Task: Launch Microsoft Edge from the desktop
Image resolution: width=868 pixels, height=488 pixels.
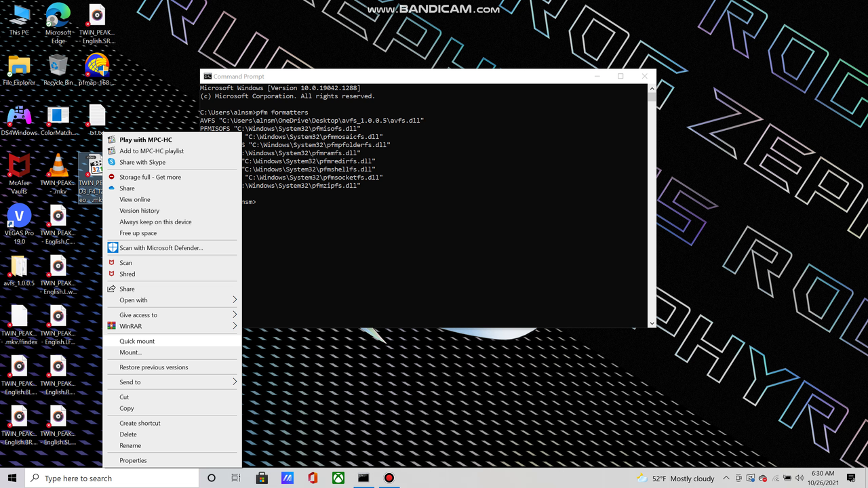Action: 58,24
